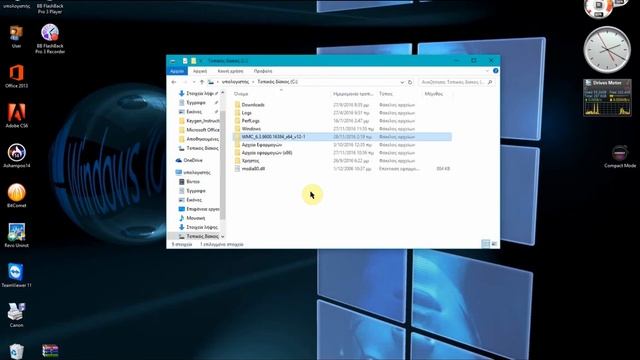Expand breadcrumb chevron after υπολογιστής

[253, 82]
